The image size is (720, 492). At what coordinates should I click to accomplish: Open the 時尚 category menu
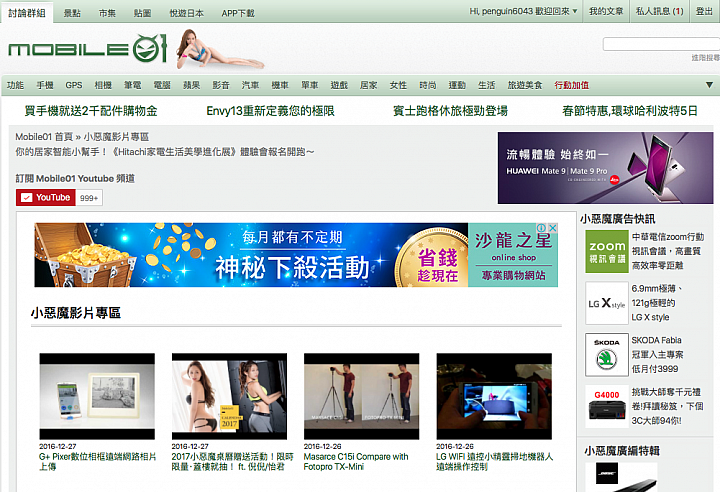(x=428, y=85)
